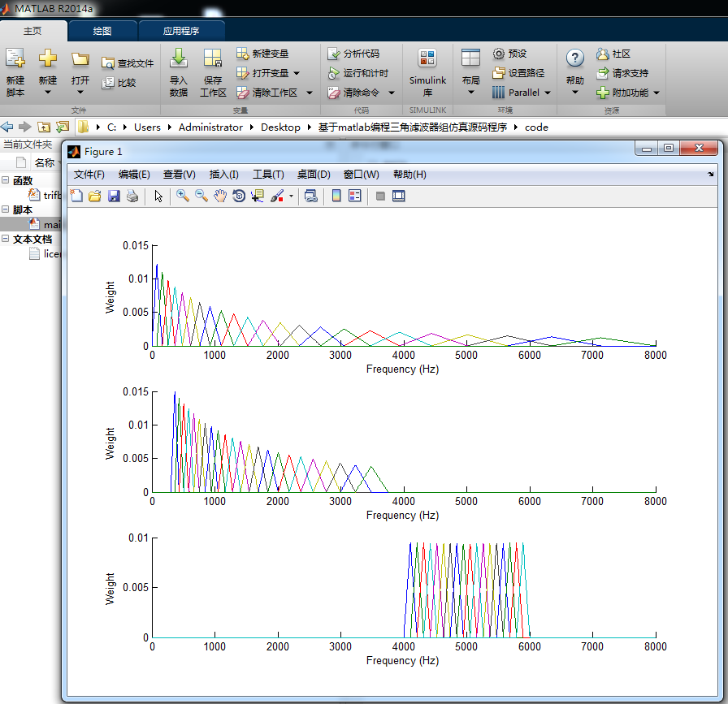Click the Community (社区) icon
This screenshot has width=728, height=704.
[603, 54]
